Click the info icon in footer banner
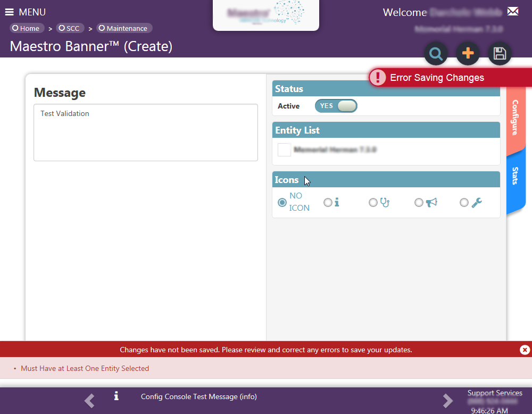This screenshot has height=414, width=532. click(x=116, y=396)
